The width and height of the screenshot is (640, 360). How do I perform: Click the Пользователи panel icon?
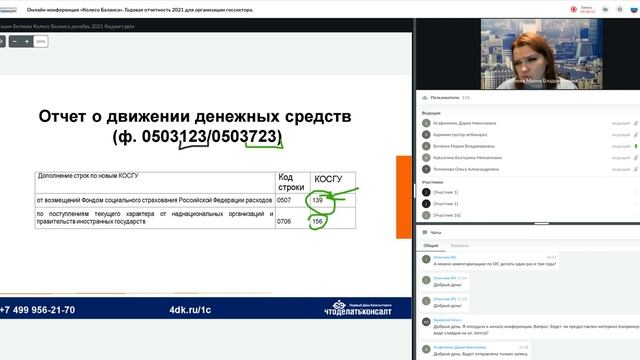point(424,98)
